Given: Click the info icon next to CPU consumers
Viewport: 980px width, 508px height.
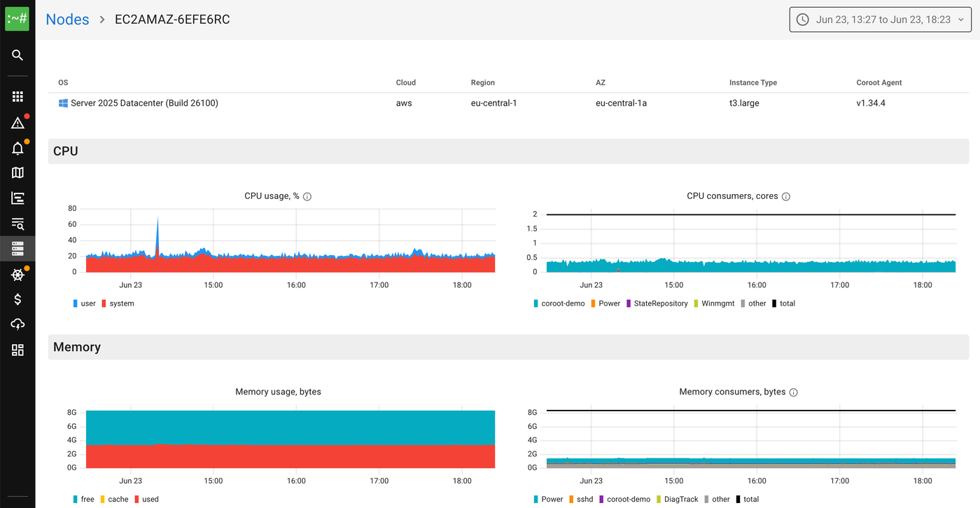Looking at the screenshot, I should (x=785, y=196).
